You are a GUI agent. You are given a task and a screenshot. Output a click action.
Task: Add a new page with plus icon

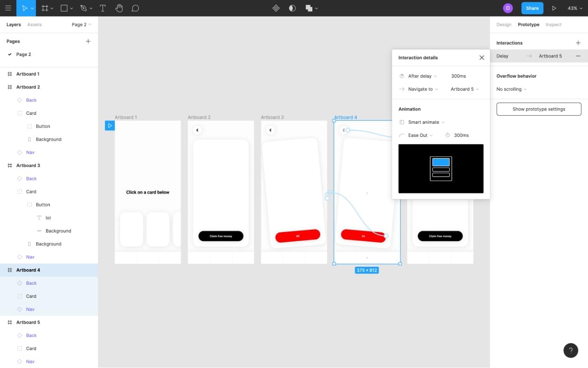tap(88, 41)
